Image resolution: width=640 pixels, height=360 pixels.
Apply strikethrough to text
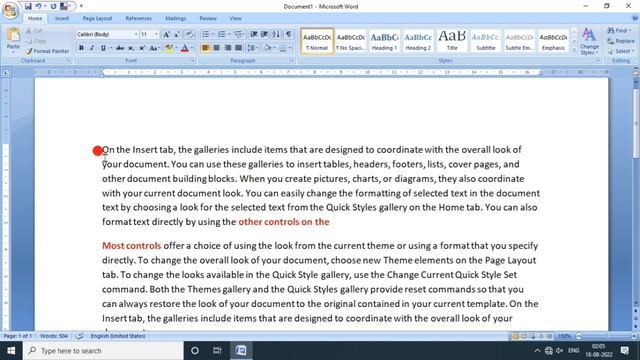click(x=120, y=48)
